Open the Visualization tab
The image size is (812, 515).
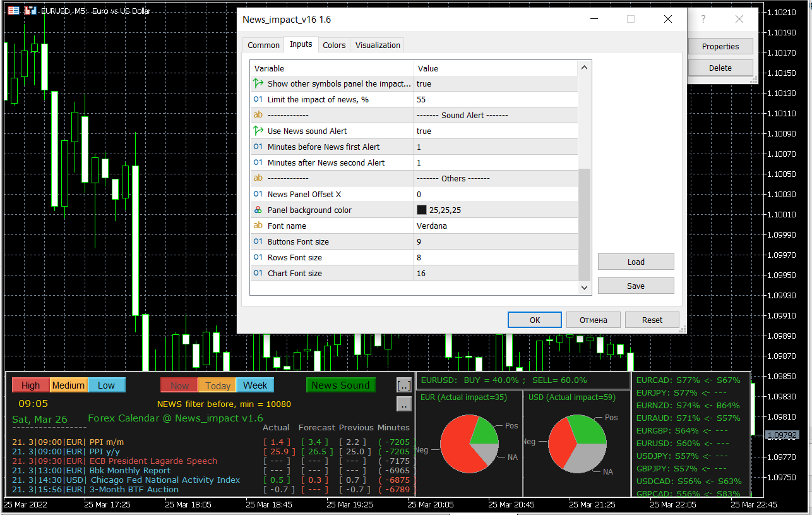378,45
